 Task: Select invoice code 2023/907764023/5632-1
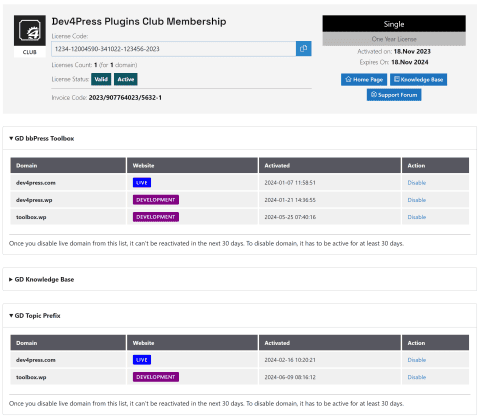(125, 98)
